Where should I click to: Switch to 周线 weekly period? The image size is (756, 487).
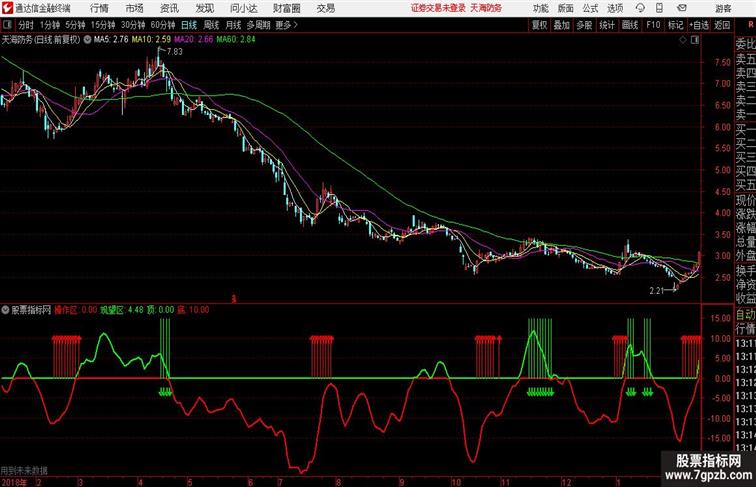click(211, 25)
